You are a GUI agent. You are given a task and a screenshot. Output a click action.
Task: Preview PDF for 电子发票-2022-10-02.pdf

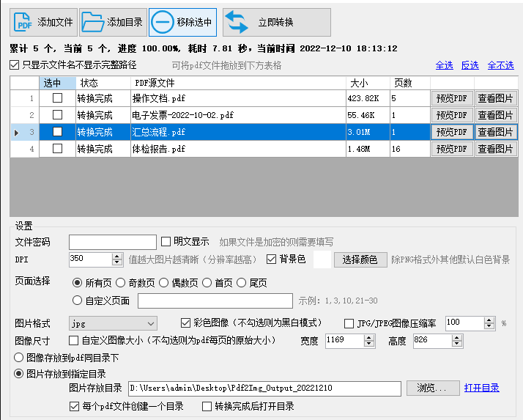point(452,115)
